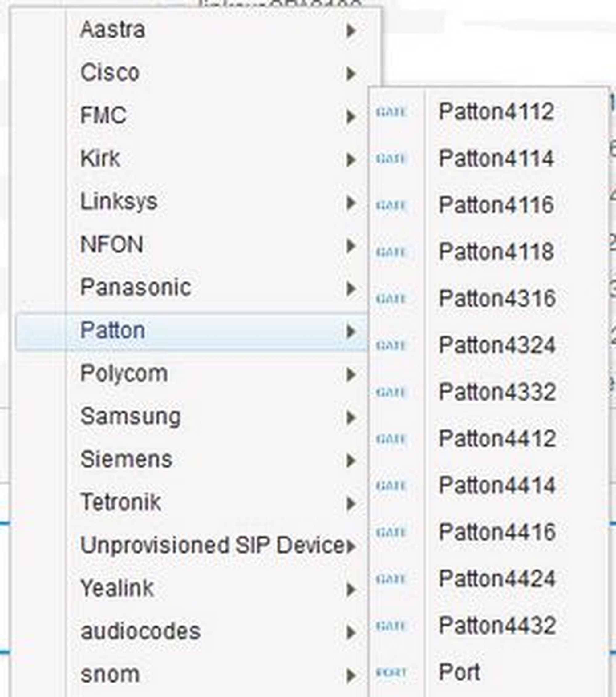
Task: Click the gateway icon beside Patton4112
Action: (391, 112)
